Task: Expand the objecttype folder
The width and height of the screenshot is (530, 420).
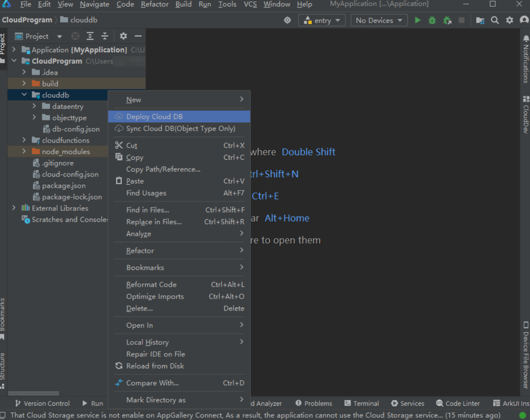Action: pos(34,118)
